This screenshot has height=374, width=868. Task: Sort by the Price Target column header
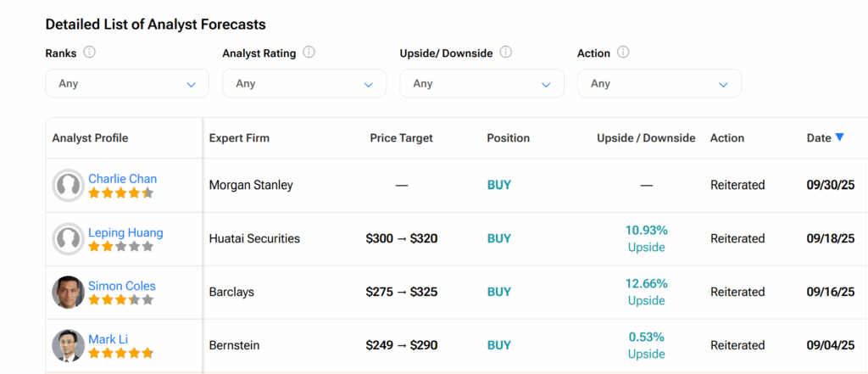(x=401, y=138)
